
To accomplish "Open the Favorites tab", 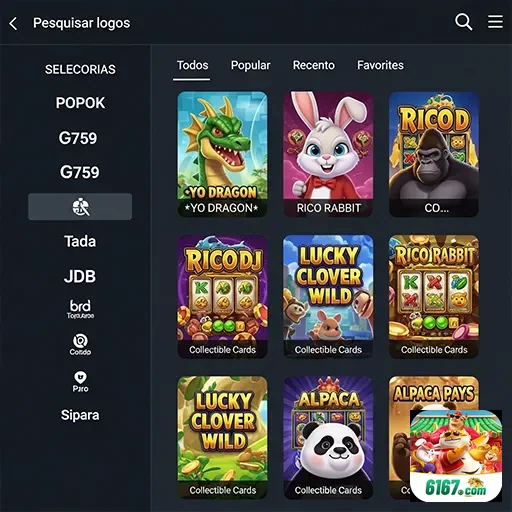I will pos(380,65).
